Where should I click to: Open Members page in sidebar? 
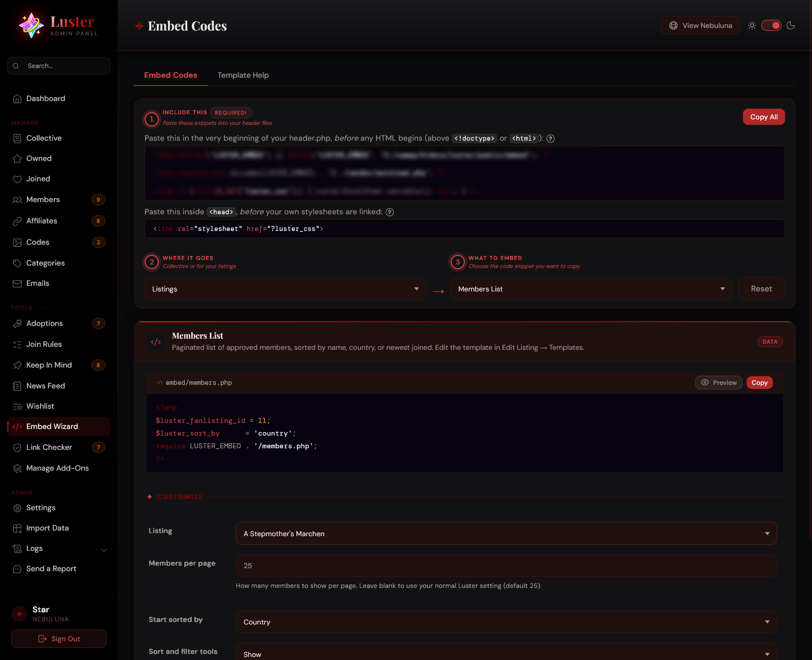pyautogui.click(x=59, y=200)
